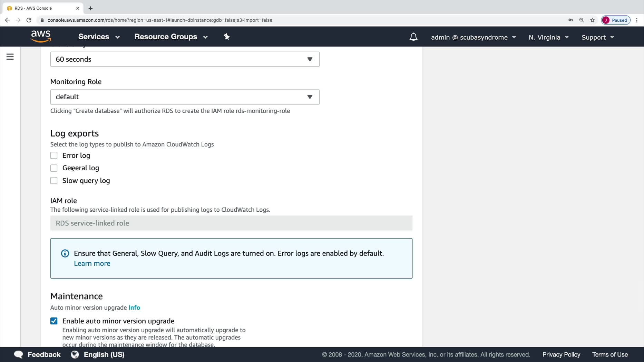Close the RDS AWS Console tab
The height and width of the screenshot is (362, 644).
click(78, 8)
